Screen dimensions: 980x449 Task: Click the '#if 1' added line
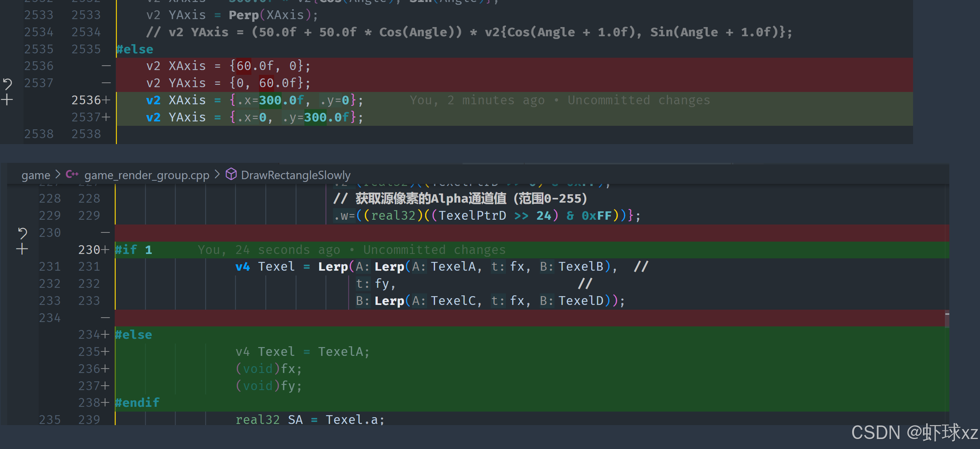[133, 250]
